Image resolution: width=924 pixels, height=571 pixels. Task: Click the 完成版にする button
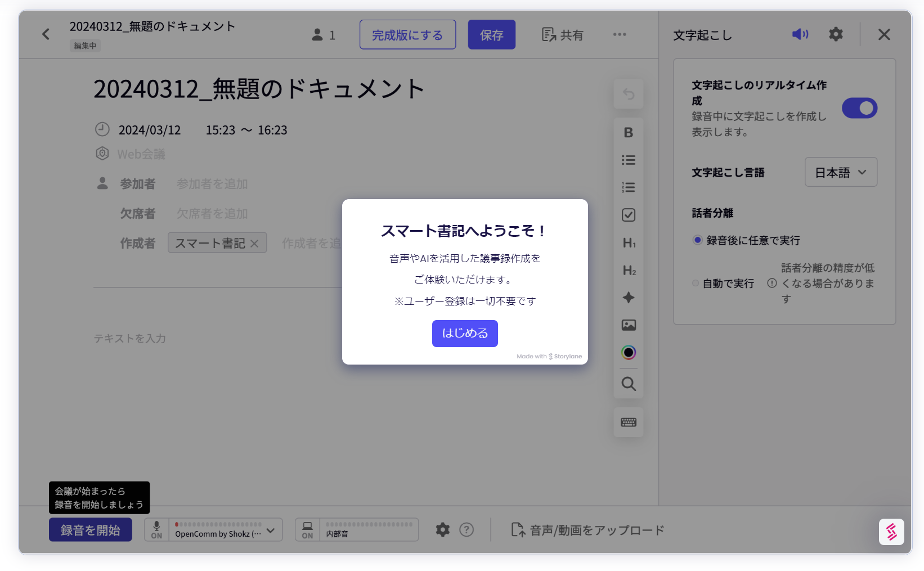[407, 35]
